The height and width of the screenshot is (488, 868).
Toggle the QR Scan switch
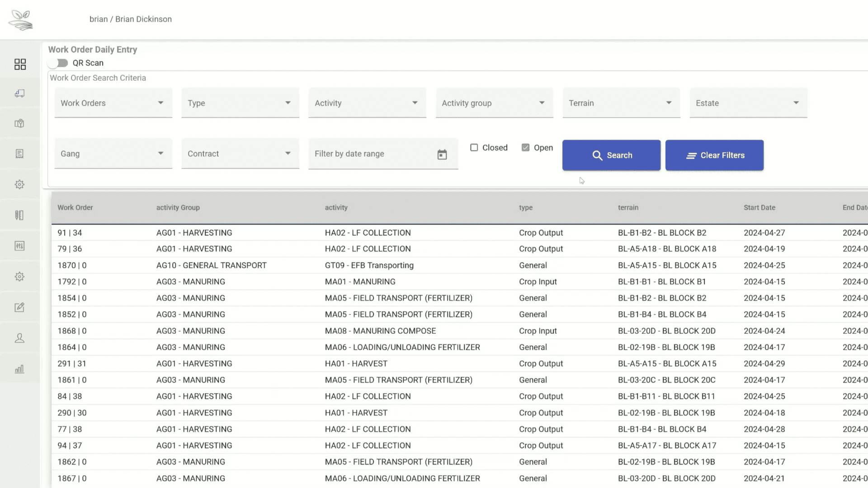tap(58, 63)
